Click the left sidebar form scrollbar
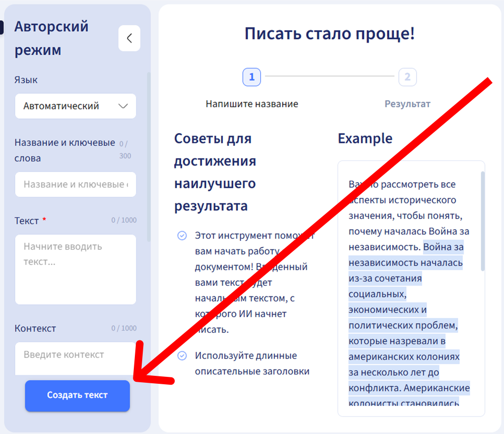 click(x=149, y=157)
